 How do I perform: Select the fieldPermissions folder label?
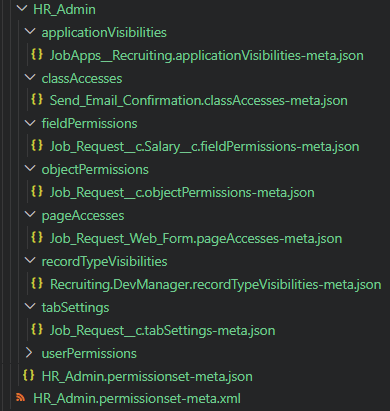89,124
